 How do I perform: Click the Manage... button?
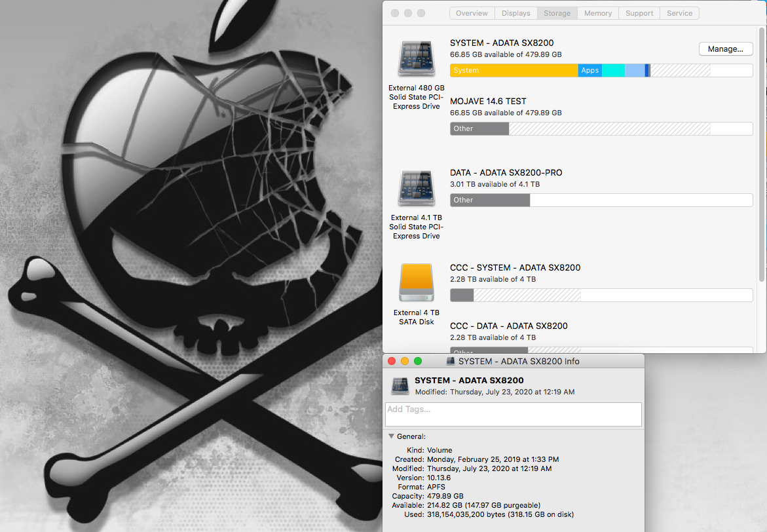[x=726, y=49]
